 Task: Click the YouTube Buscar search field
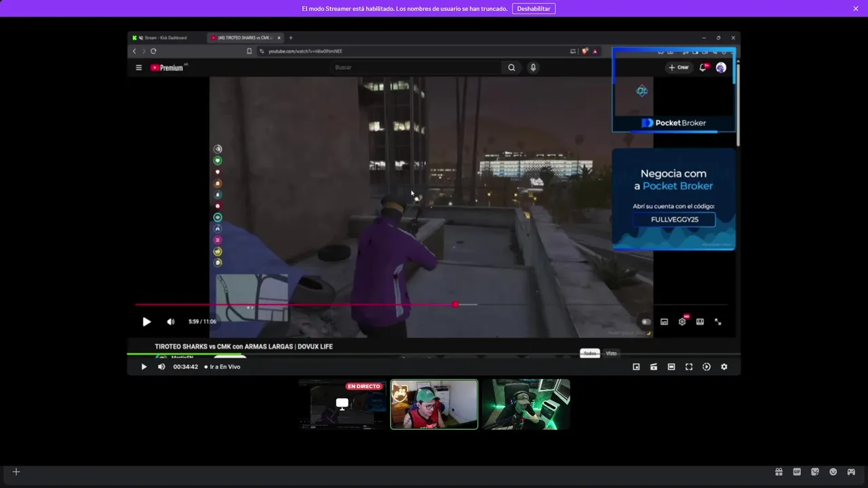click(416, 68)
